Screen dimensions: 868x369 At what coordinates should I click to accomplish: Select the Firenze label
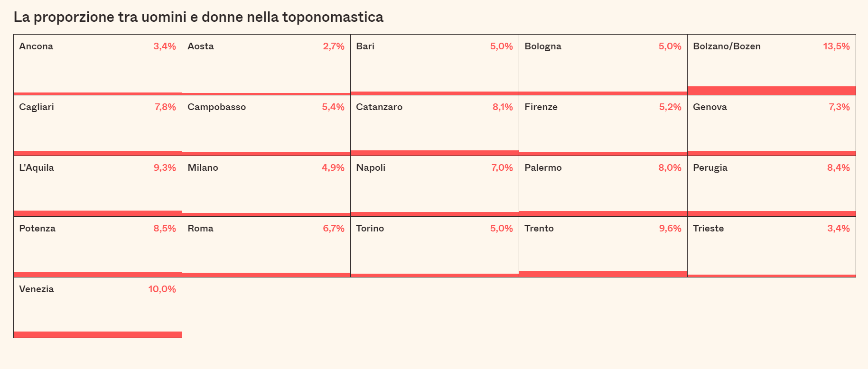(541, 107)
